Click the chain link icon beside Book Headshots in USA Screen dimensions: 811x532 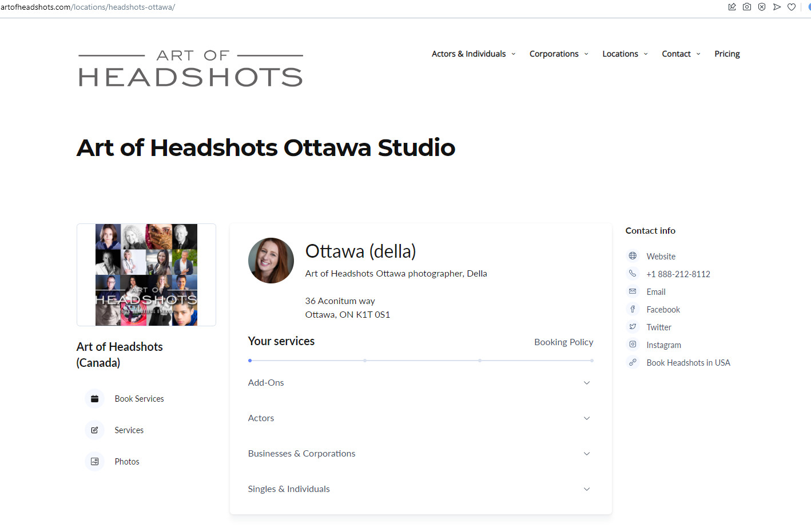pyautogui.click(x=633, y=362)
